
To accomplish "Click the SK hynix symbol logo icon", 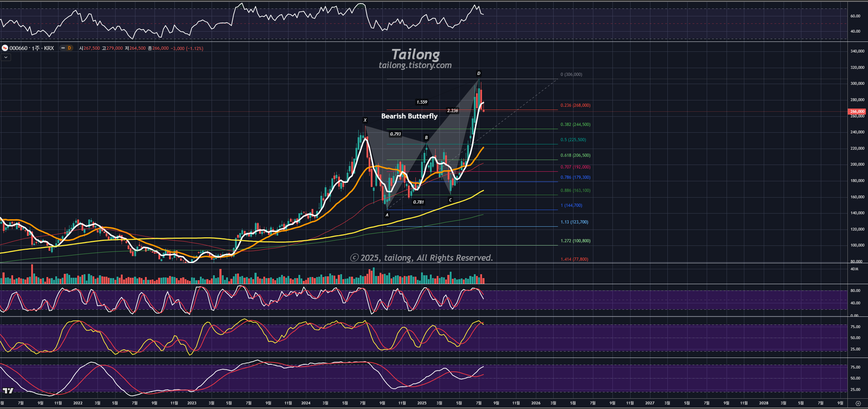I will 5,48.
